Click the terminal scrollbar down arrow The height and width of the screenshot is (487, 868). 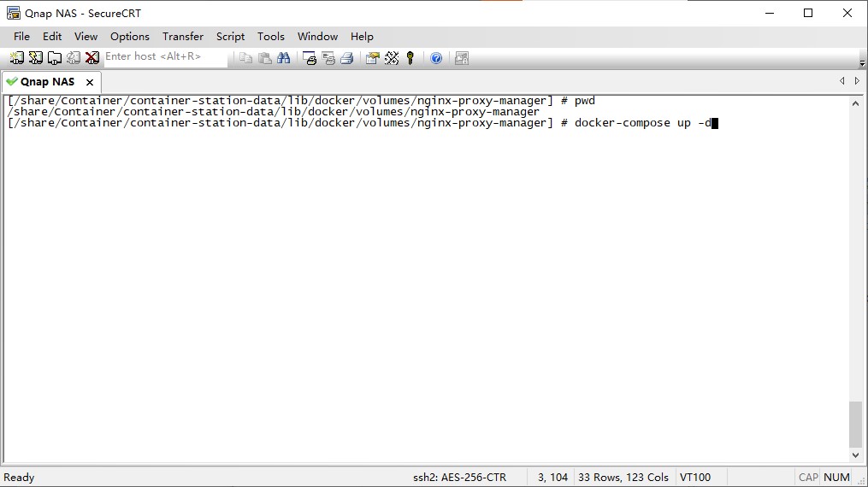(855, 455)
